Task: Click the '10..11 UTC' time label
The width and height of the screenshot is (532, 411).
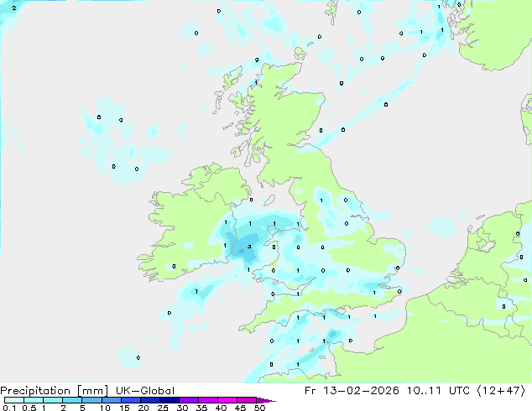Action: click(x=438, y=391)
